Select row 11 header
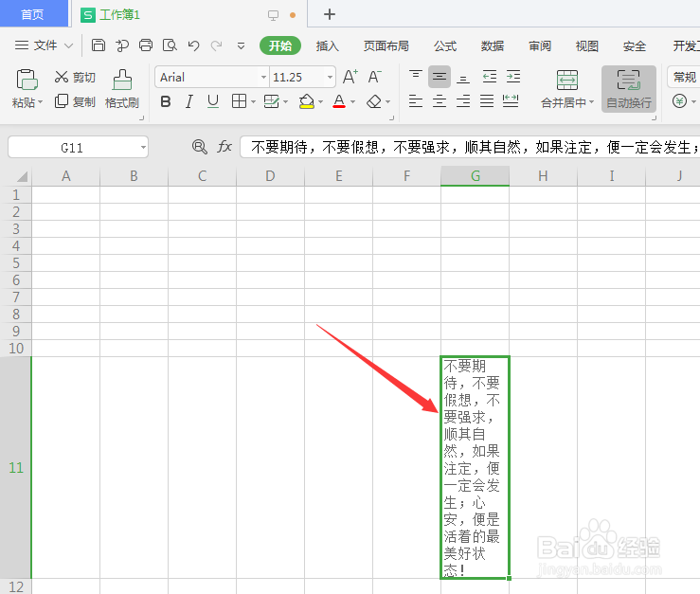Viewport: 700px width, 594px height. 15,467
